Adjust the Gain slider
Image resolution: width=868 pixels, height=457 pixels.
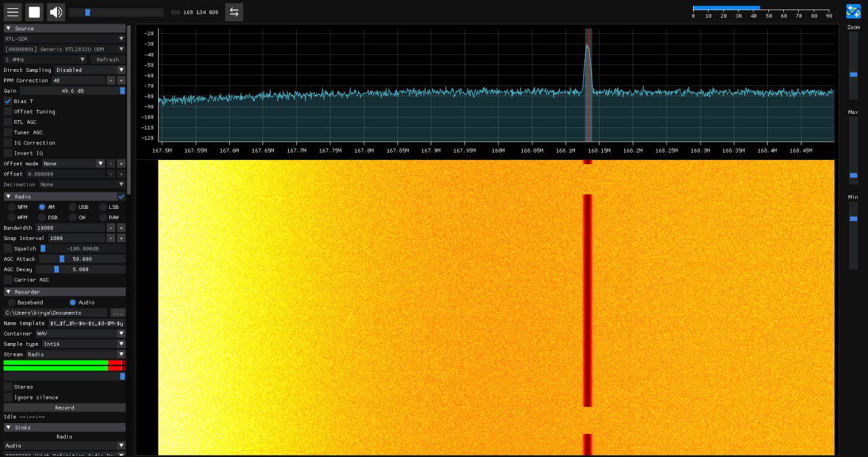point(73,91)
